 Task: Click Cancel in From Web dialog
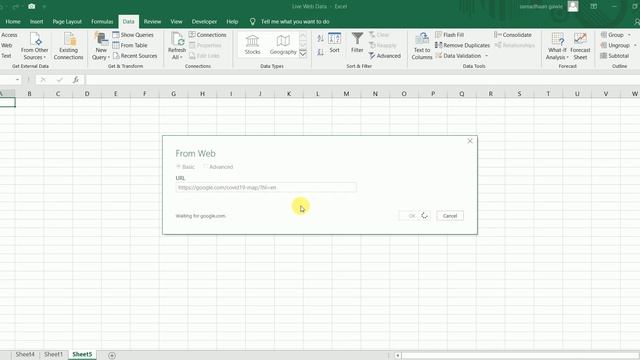[x=450, y=216]
